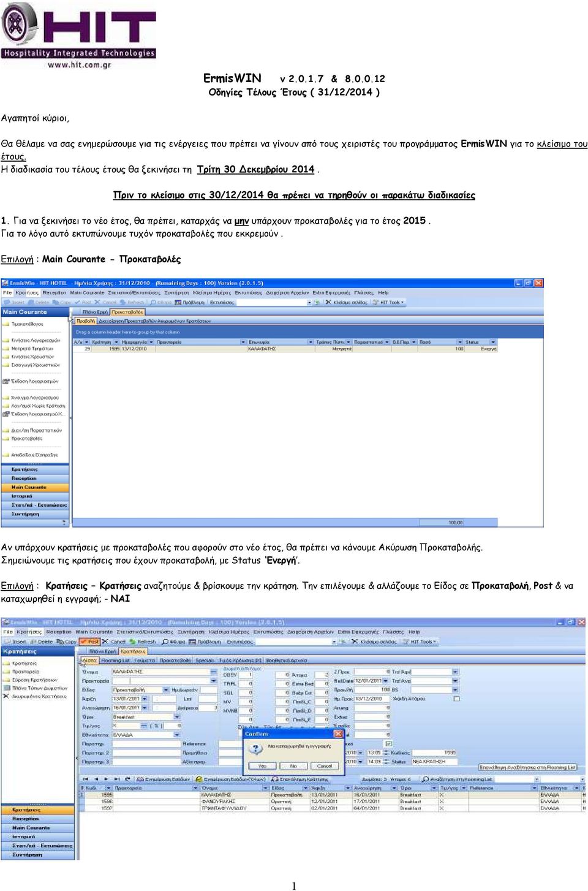
Task: Open Help menu in second window
Action: 414,632
